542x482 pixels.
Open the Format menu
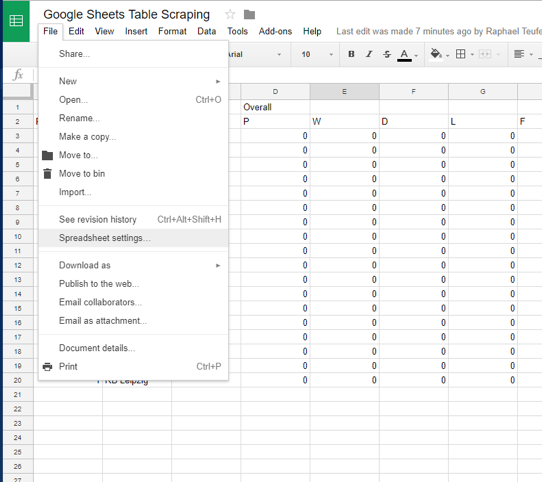(x=172, y=31)
